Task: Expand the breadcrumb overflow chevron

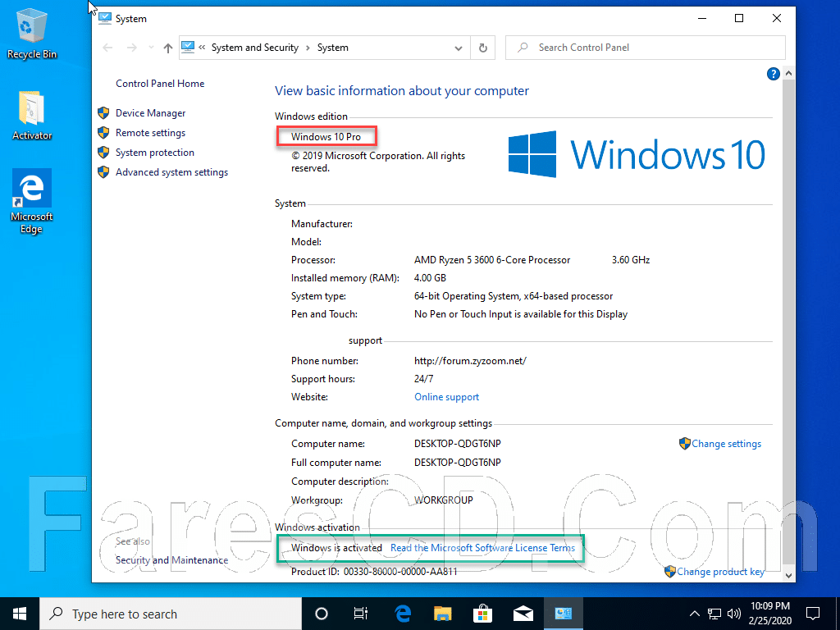Action: click(202, 48)
